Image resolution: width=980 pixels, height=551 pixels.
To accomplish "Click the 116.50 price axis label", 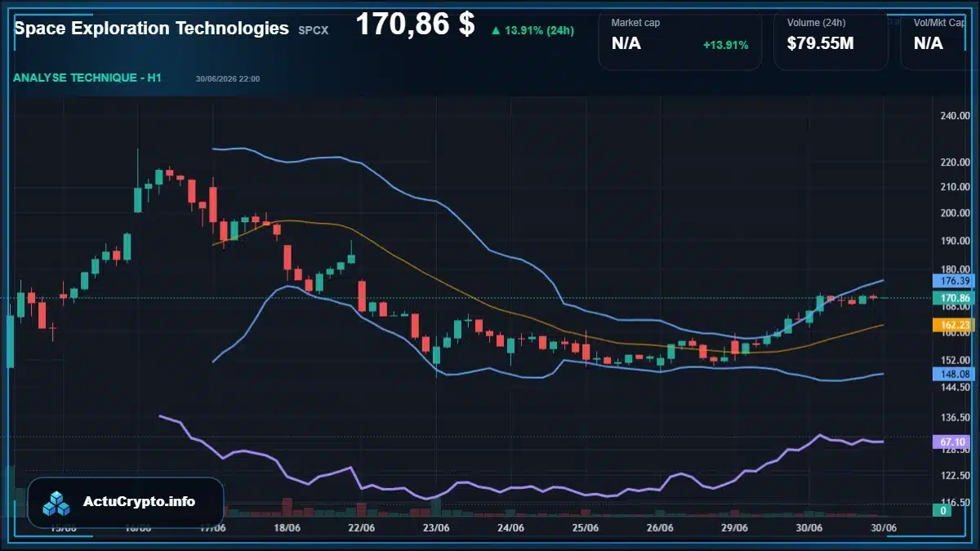I will click(x=954, y=502).
